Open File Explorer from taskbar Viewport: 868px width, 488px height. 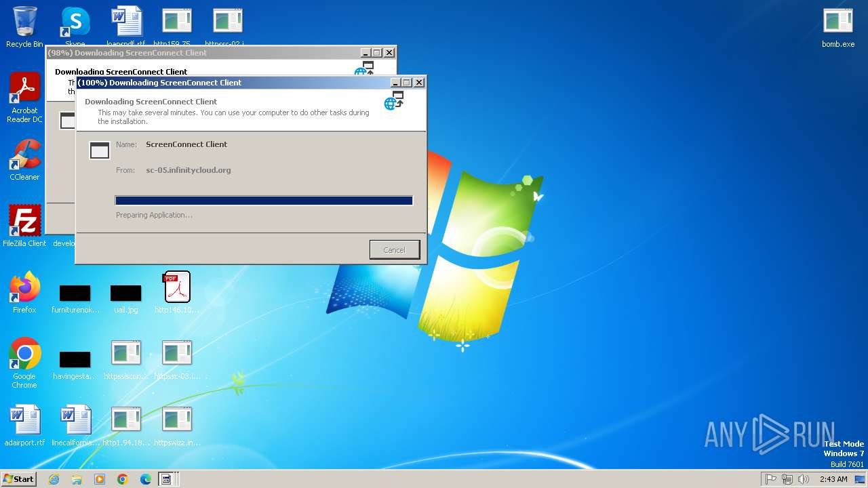click(x=77, y=479)
